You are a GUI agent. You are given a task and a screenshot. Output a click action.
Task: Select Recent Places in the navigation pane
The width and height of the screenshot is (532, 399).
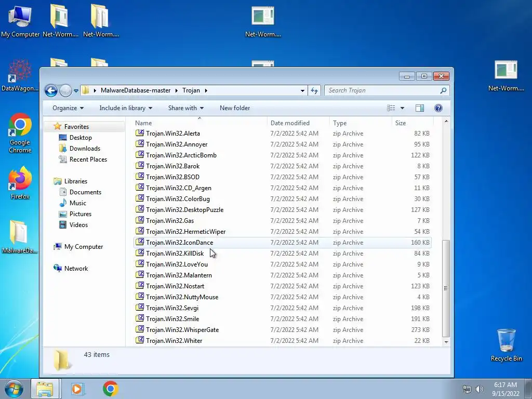tap(88, 159)
